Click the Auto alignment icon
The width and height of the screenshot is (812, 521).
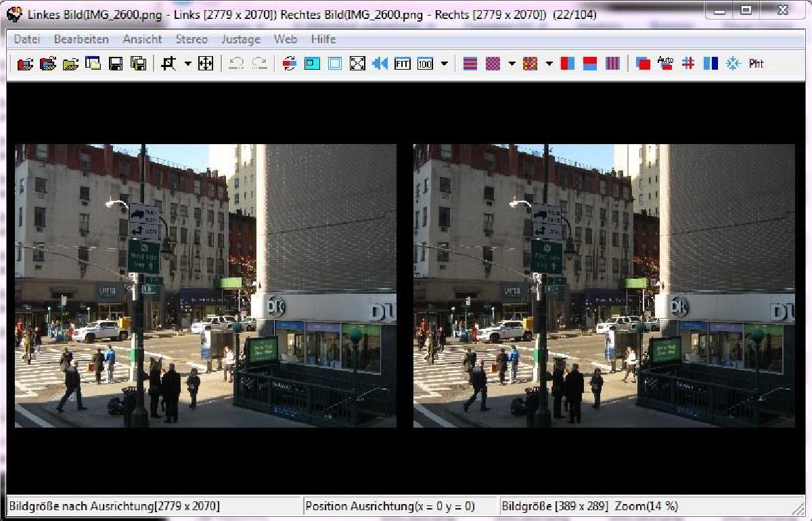(665, 64)
